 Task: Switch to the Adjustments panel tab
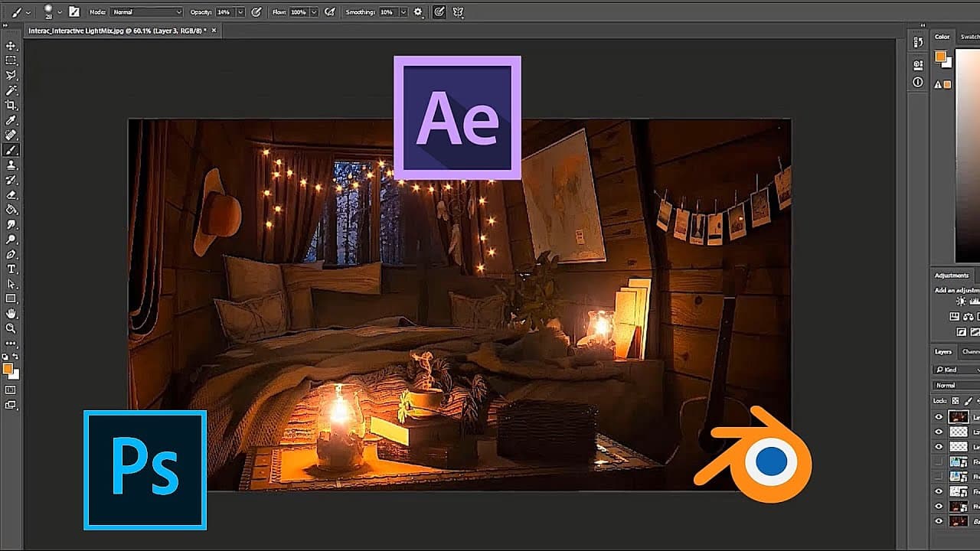click(952, 275)
